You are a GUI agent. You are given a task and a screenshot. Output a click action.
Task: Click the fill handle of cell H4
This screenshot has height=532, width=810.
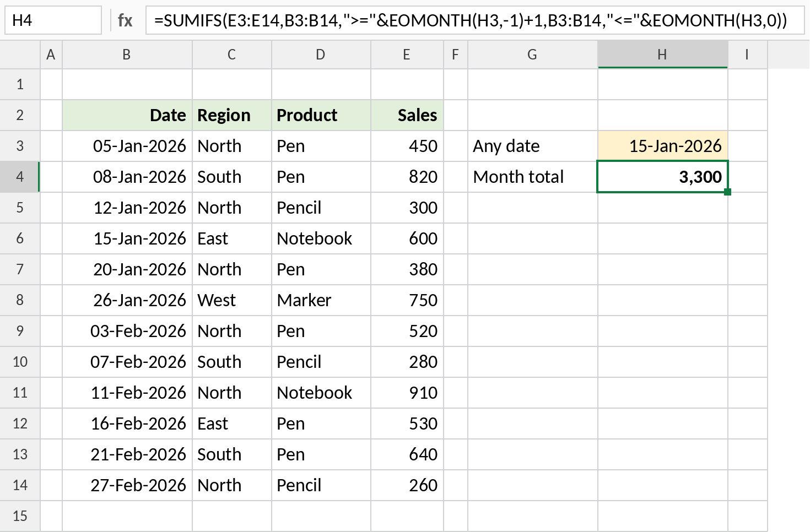tap(728, 192)
